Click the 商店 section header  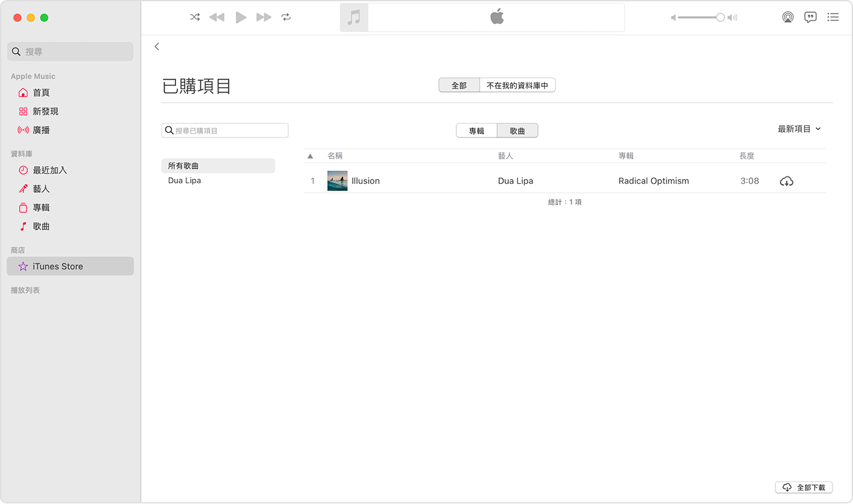[18, 250]
